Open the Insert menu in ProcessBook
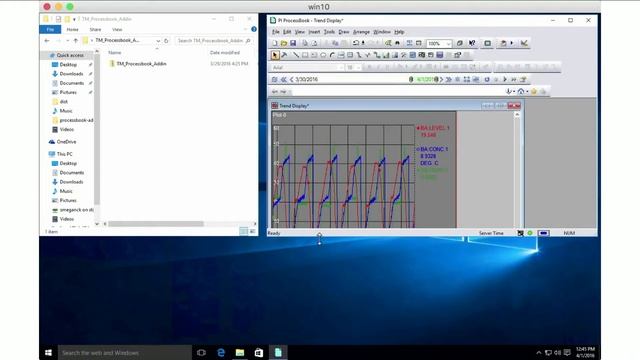 pyautogui.click(x=314, y=32)
